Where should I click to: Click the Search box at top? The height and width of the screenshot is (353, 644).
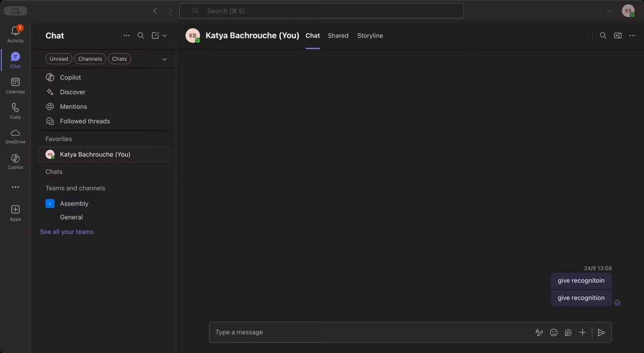coord(322,11)
